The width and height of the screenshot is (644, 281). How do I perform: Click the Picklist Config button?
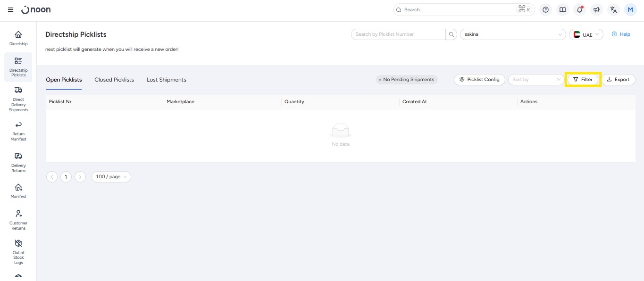pyautogui.click(x=479, y=80)
